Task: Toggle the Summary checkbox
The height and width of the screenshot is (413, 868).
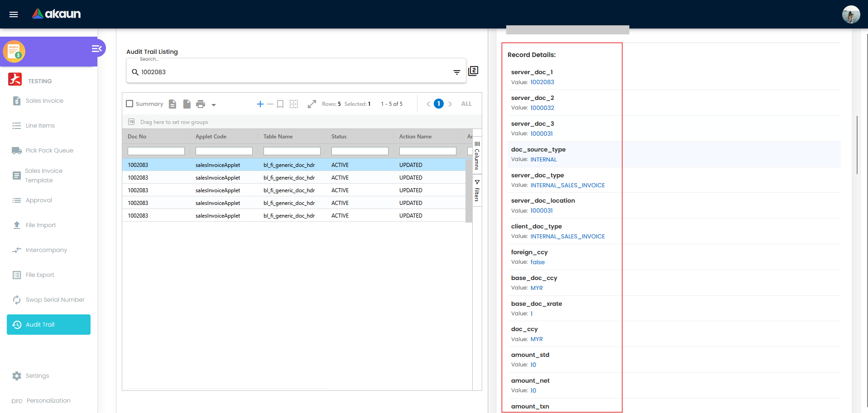Action: tap(129, 104)
